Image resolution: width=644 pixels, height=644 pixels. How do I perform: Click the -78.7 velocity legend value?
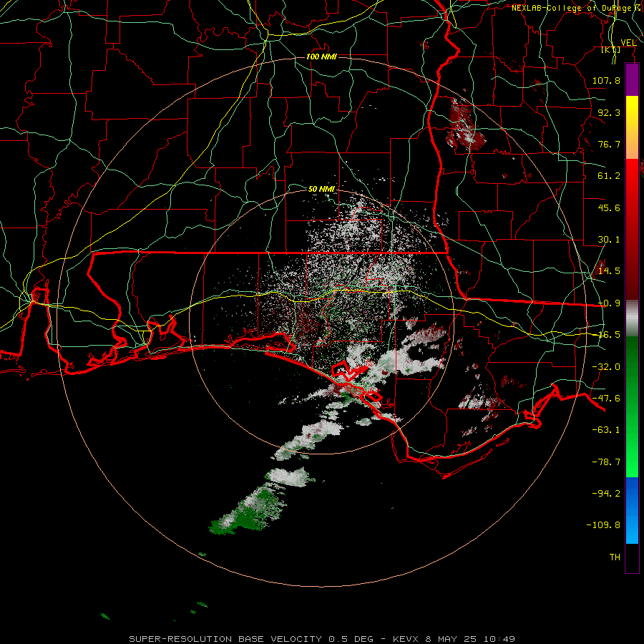coord(606,462)
